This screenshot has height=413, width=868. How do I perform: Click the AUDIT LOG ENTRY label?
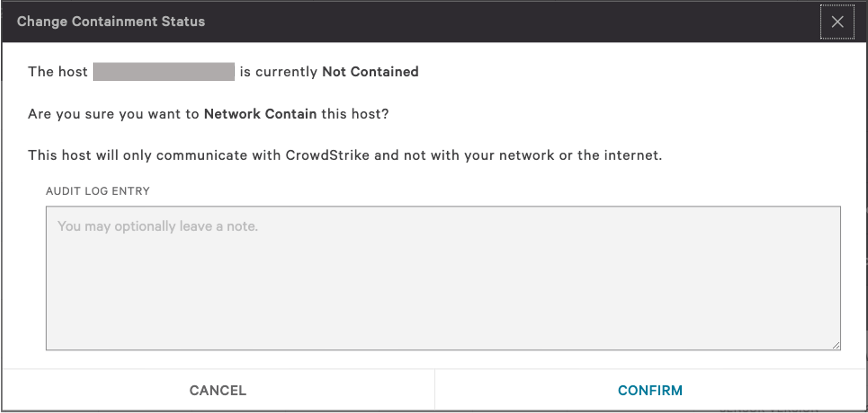click(97, 191)
